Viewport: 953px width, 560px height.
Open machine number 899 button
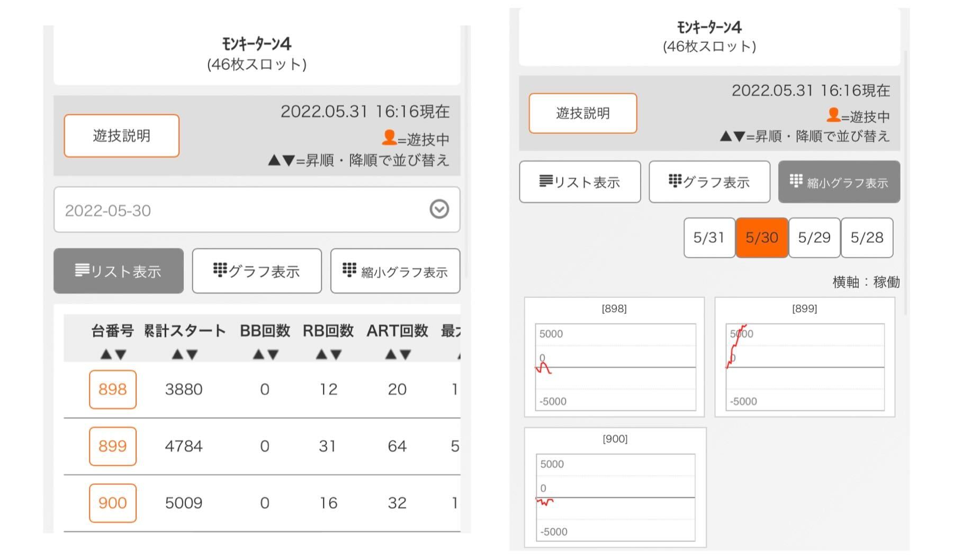(x=113, y=446)
